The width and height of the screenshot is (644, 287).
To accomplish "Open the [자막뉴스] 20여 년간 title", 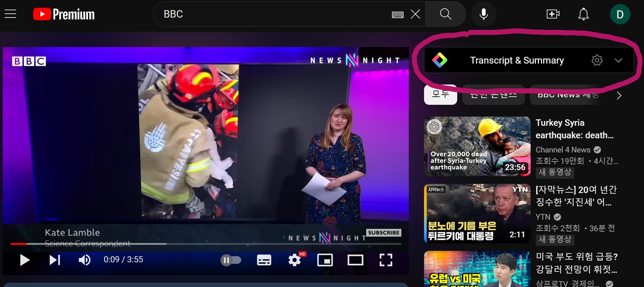I will point(576,196).
